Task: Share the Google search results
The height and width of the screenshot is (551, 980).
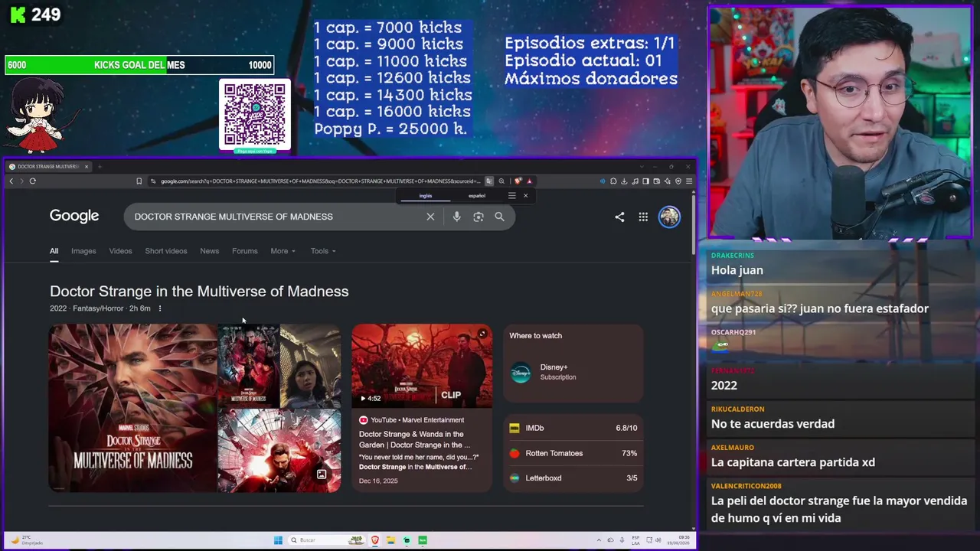Action: [619, 217]
